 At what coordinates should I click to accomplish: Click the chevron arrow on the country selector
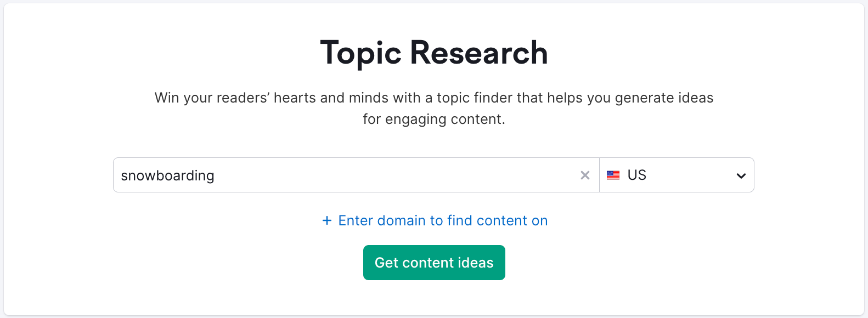[741, 175]
